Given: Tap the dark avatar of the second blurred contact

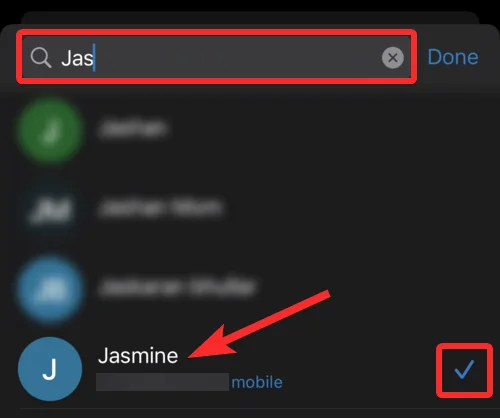Looking at the screenshot, I should point(50,209).
